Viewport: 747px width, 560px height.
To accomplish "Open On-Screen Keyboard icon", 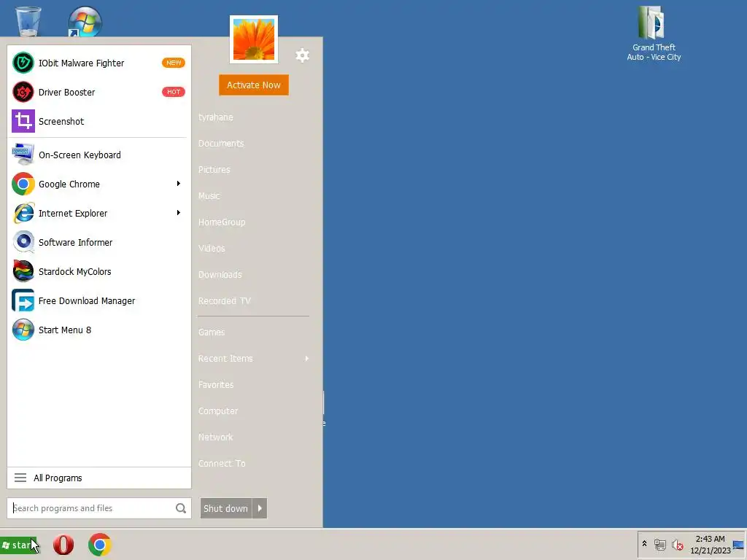I will 23,155.
